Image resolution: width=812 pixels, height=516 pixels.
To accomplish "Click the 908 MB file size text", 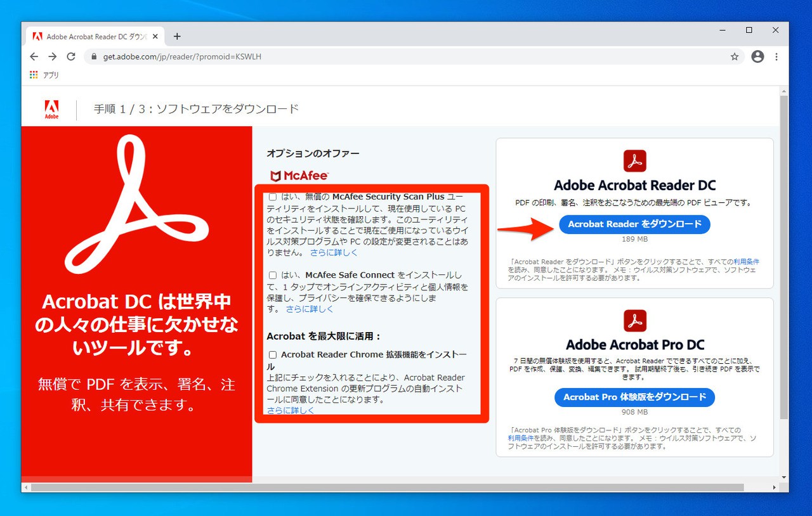I will tap(635, 413).
